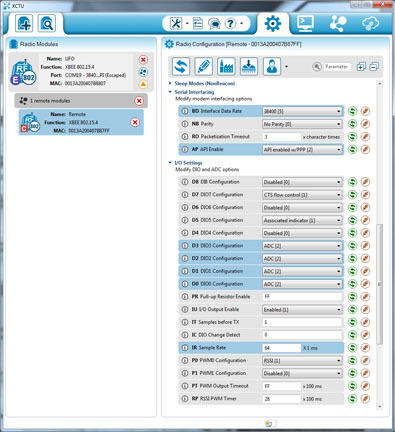
Task: Write the PT PWM Output Timeout setting
Action: click(365, 386)
